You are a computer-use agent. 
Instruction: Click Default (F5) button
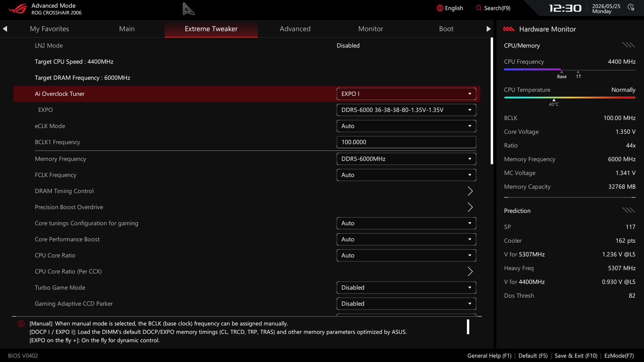tap(533, 356)
